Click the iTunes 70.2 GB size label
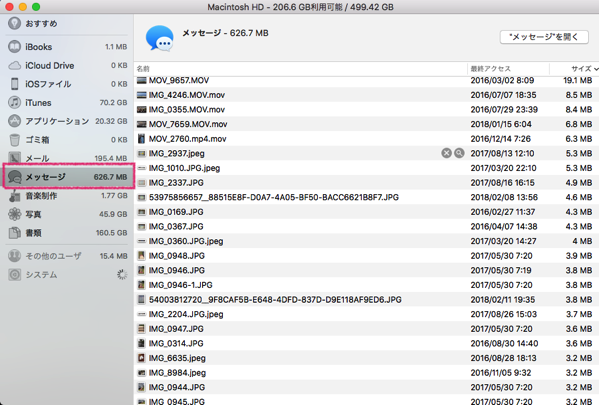The image size is (599, 405). point(113,102)
